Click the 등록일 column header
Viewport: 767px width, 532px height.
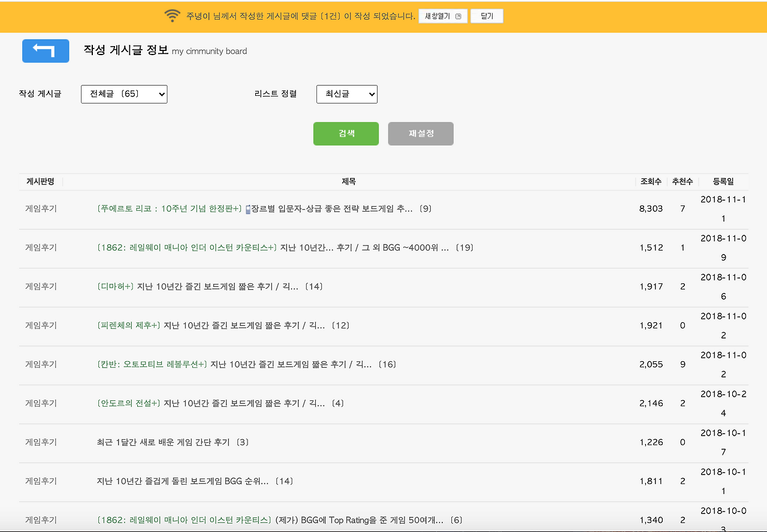[723, 182]
